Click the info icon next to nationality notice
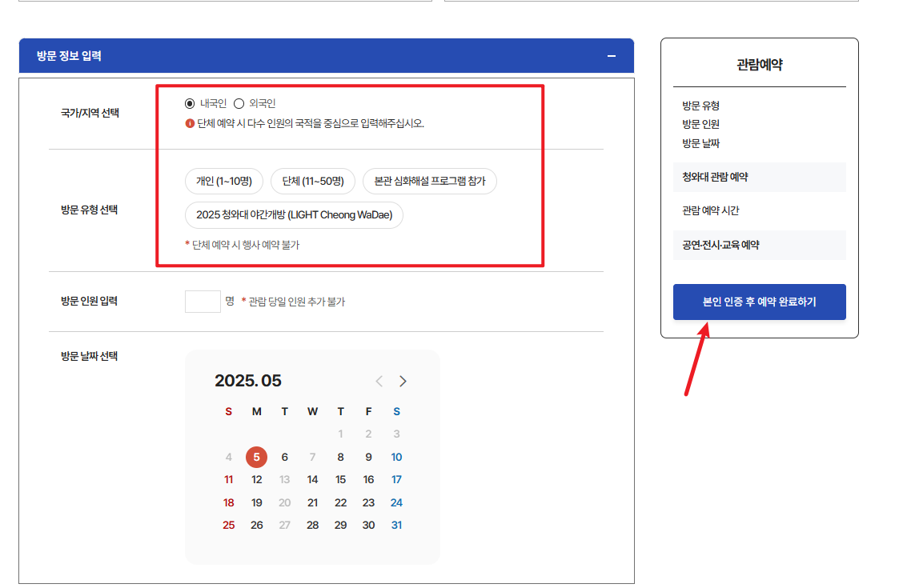The width and height of the screenshot is (915, 588). pos(191,122)
